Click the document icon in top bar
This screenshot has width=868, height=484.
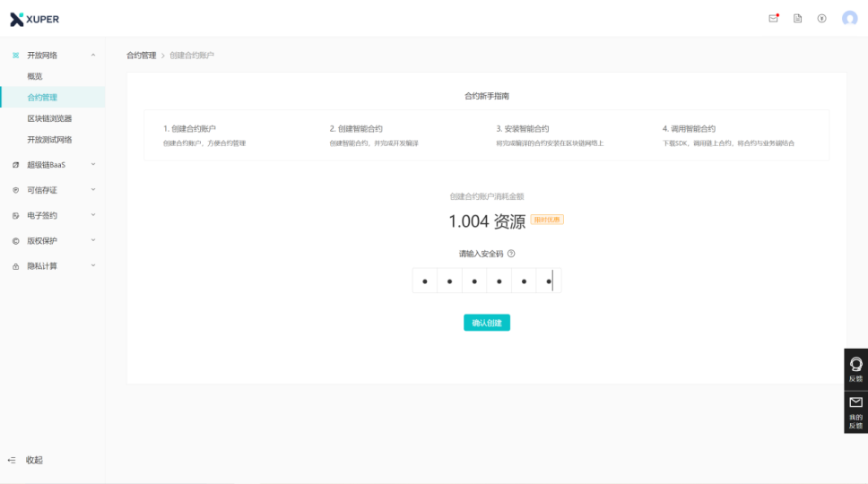[x=797, y=19]
